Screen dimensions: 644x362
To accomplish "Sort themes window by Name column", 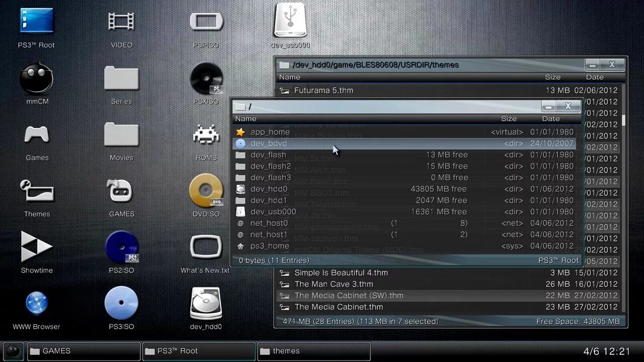I will (x=290, y=77).
